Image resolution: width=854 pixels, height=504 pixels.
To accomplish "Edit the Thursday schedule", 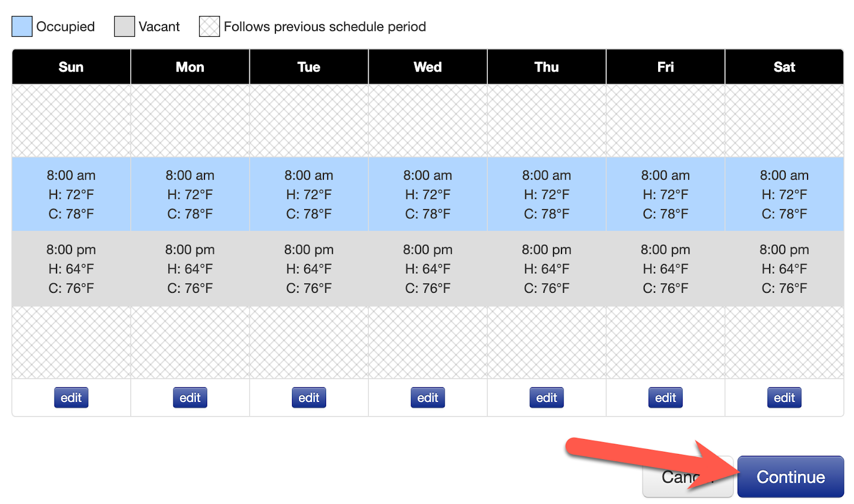I will tap(547, 398).
